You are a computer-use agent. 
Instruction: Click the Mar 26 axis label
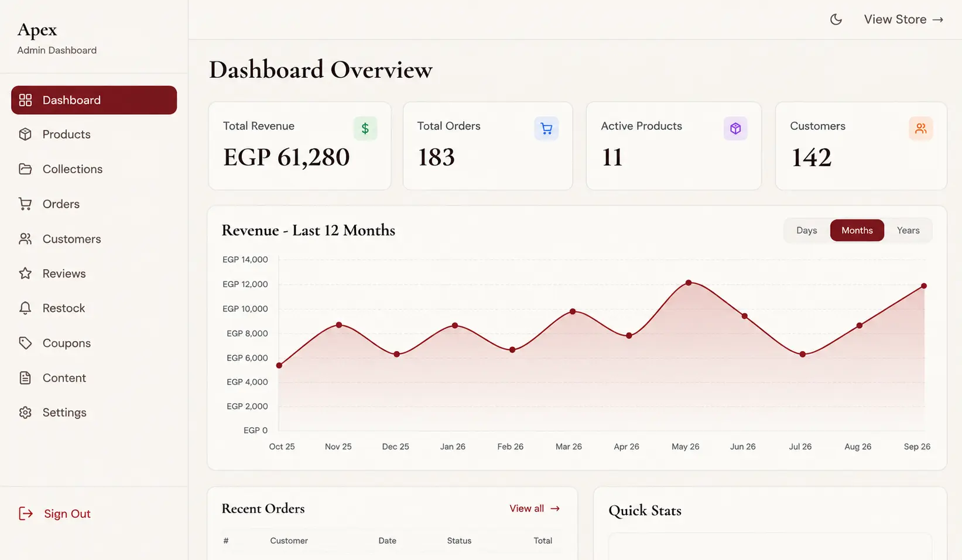[569, 446]
